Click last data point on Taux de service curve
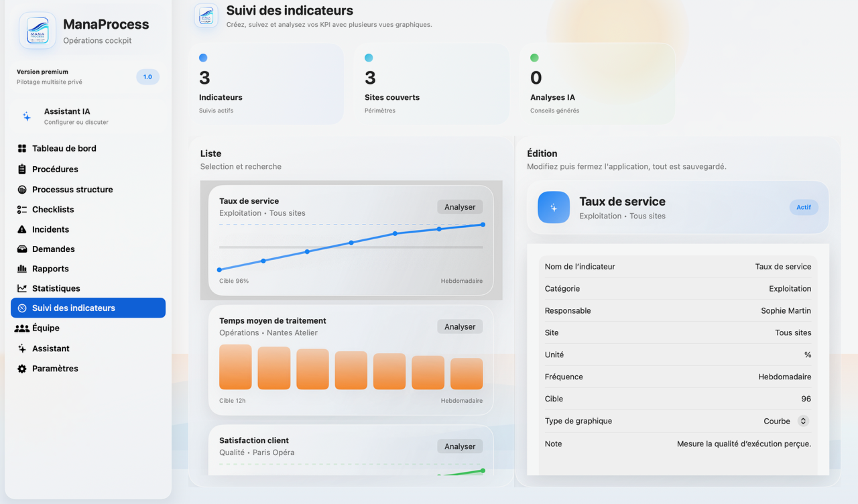Viewport: 858px width, 504px height. click(x=483, y=225)
